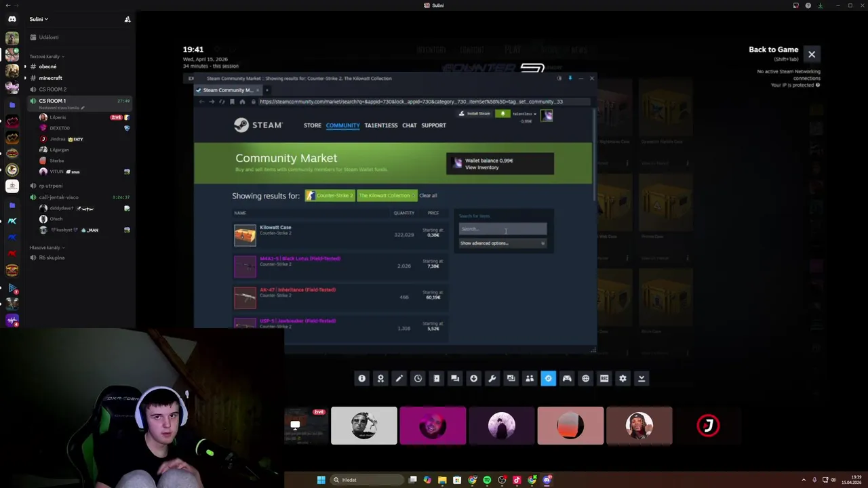The width and height of the screenshot is (868, 488).
Task: Sort by the QUANTITY column header
Action: click(404, 213)
